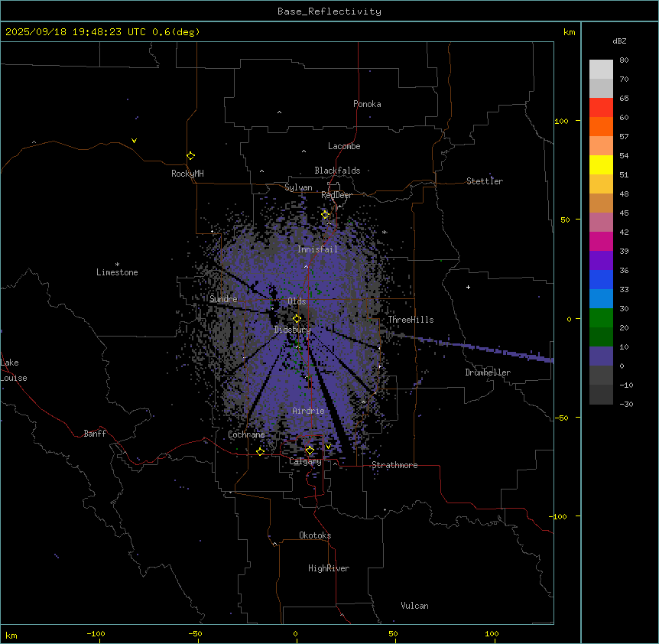Click the white plus marker east of ThreeHills

click(468, 287)
